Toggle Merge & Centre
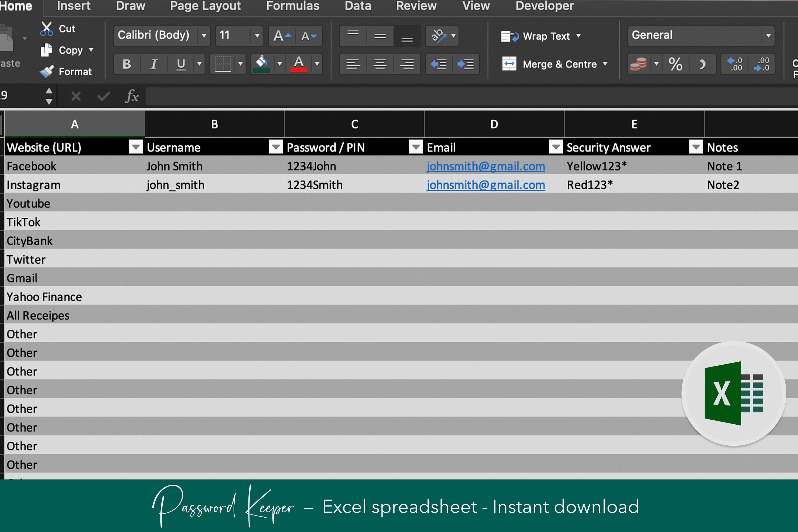This screenshot has width=798, height=532. [x=554, y=64]
